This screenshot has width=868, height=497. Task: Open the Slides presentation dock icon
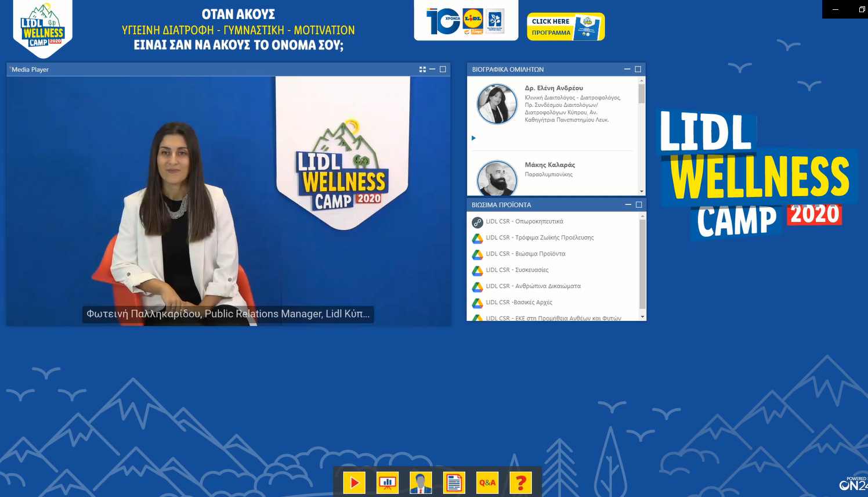(388, 482)
